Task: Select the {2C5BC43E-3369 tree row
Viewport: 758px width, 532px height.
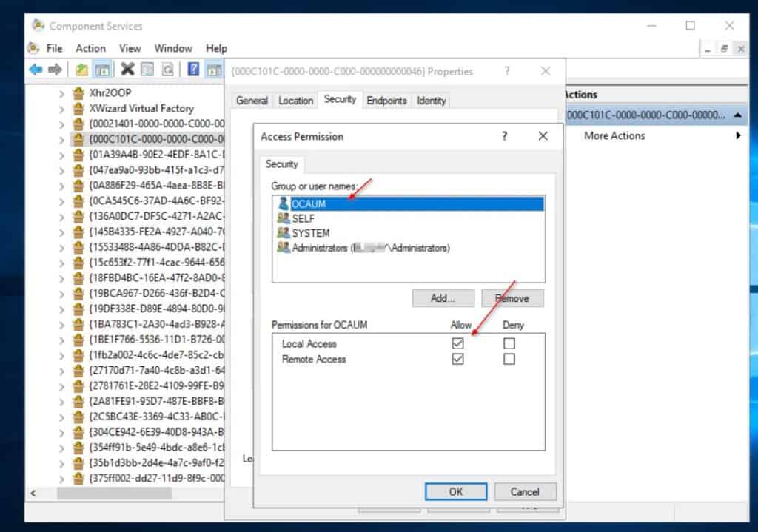Action: pyautogui.click(x=147, y=417)
